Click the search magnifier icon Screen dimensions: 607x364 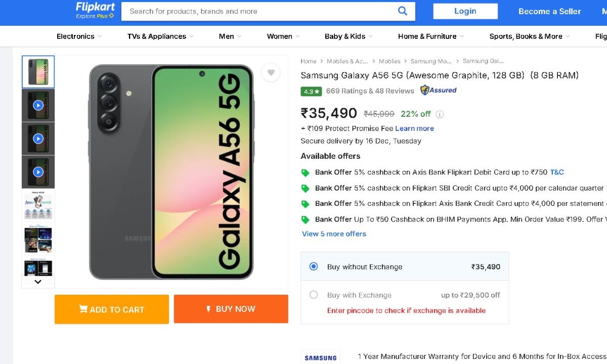[403, 11]
